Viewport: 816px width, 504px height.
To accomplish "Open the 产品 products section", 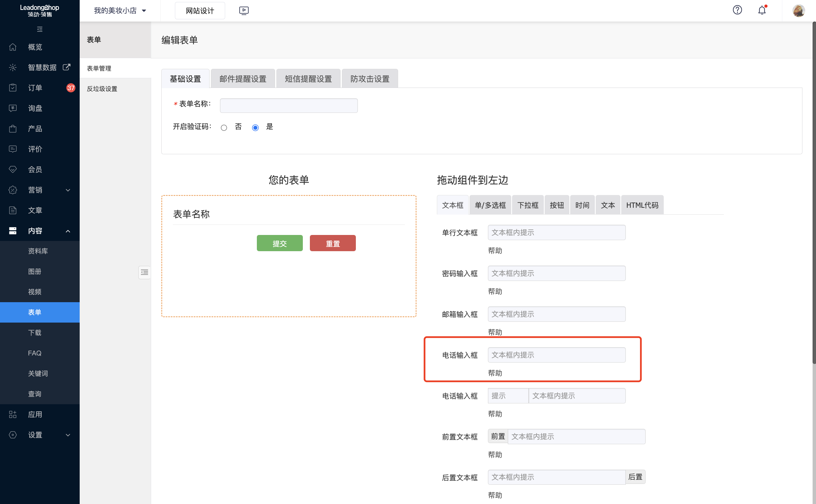I will coord(34,129).
